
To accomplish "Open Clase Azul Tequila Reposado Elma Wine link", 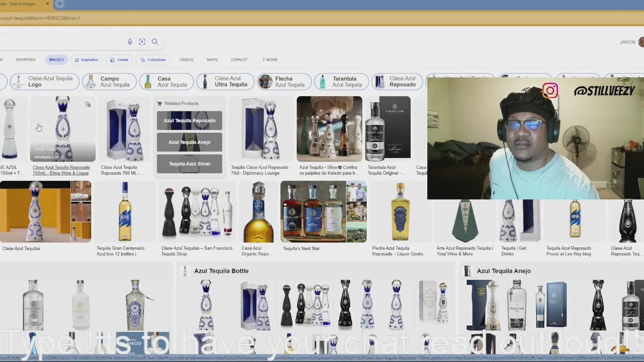I will tap(61, 170).
